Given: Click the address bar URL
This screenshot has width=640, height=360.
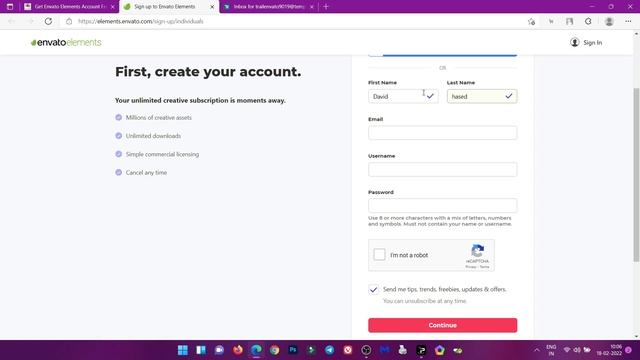Looking at the screenshot, I should pyautogui.click(x=141, y=21).
